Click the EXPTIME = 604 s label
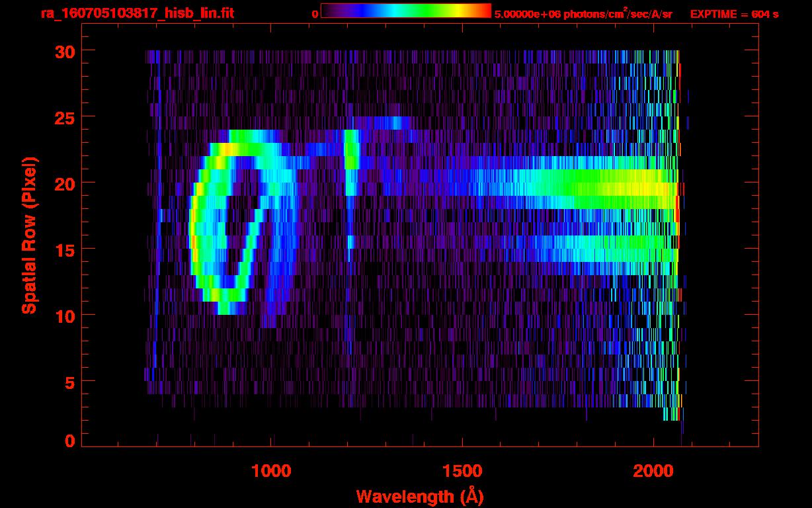Image resolution: width=812 pixels, height=508 pixels. (734, 14)
